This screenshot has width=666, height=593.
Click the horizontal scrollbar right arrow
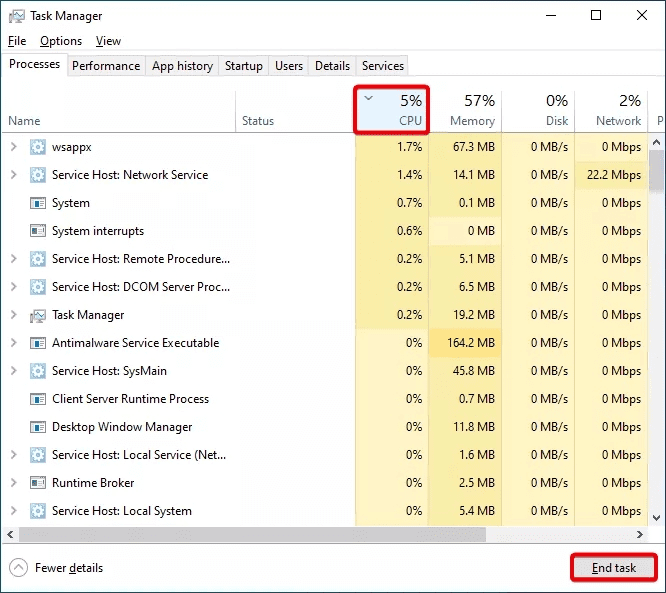click(640, 534)
